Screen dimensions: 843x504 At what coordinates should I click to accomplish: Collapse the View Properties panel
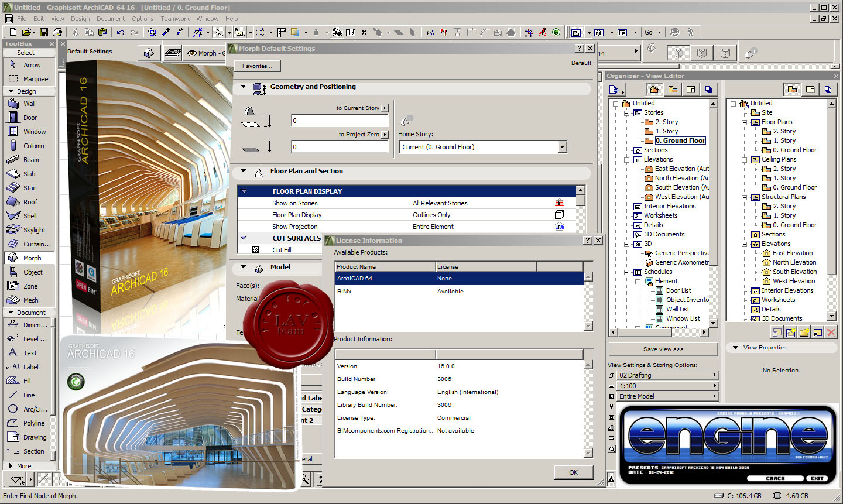(x=735, y=347)
